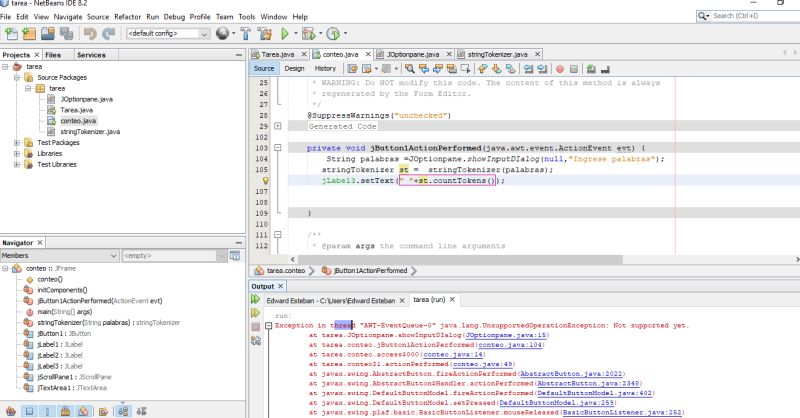The width and height of the screenshot is (800, 418).
Task: Toggle the Rectangular Selection editor icon
Action: click(x=465, y=68)
